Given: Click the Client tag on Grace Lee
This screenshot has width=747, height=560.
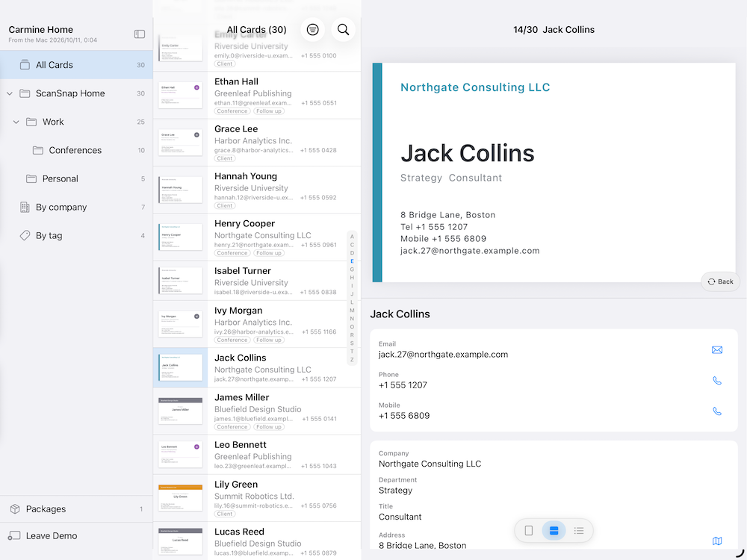Looking at the screenshot, I should [225, 158].
